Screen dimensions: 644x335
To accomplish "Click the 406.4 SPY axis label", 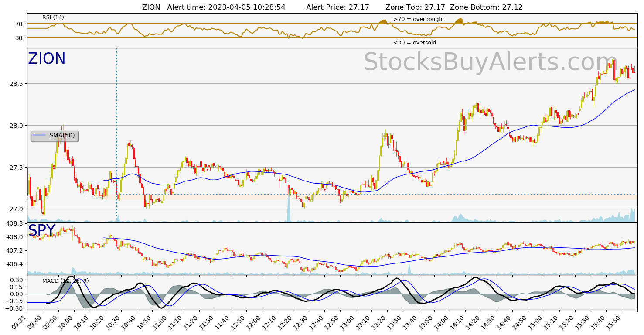I will click(15, 264).
